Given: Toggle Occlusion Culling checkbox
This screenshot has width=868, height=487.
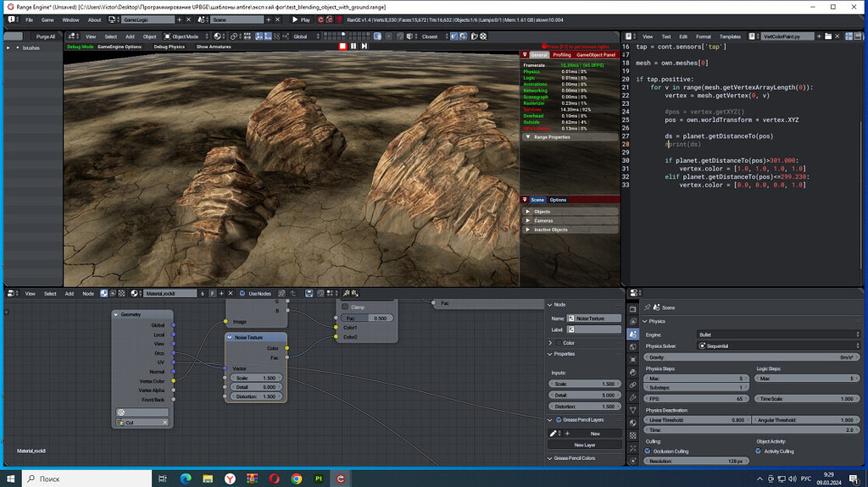Looking at the screenshot, I should pyautogui.click(x=648, y=451).
